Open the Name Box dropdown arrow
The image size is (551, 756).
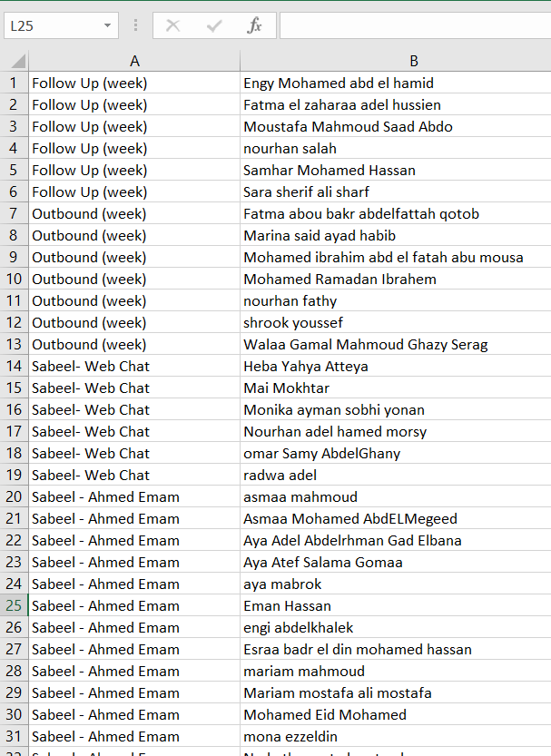click(x=109, y=25)
